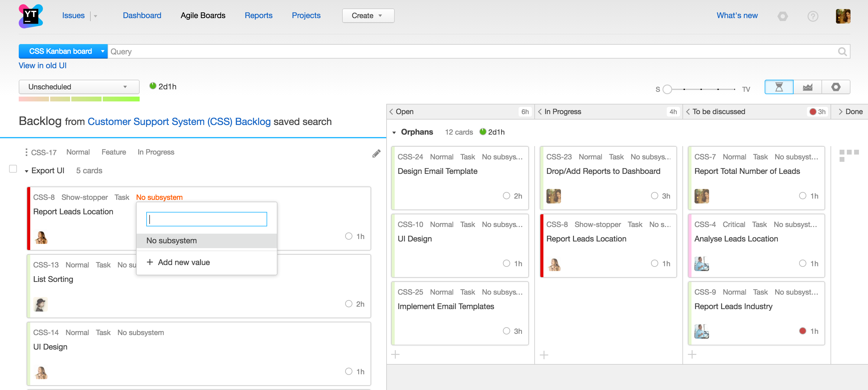Open the help question mark icon
Screen dimensions: 868x390
click(813, 16)
